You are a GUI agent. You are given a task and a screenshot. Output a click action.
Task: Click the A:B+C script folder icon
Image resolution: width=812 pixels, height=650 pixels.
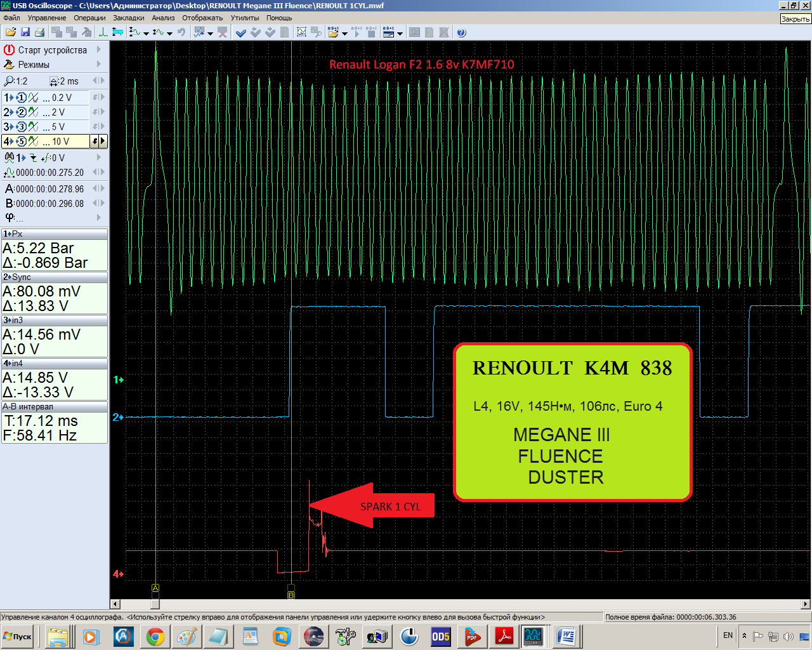click(x=334, y=32)
